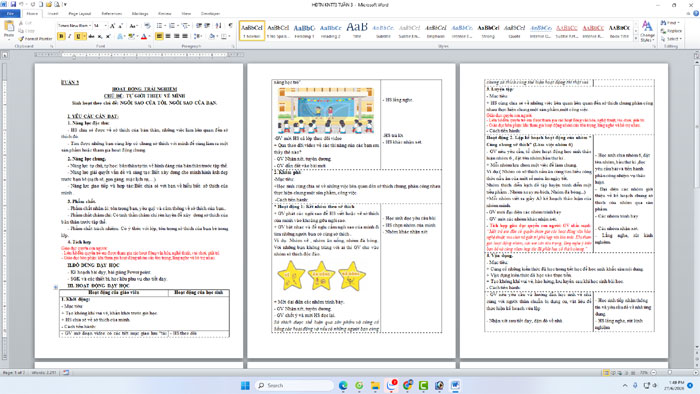Click Shrink Font icon
Image resolution: width=700 pixels, height=394 pixels.
coord(121,26)
